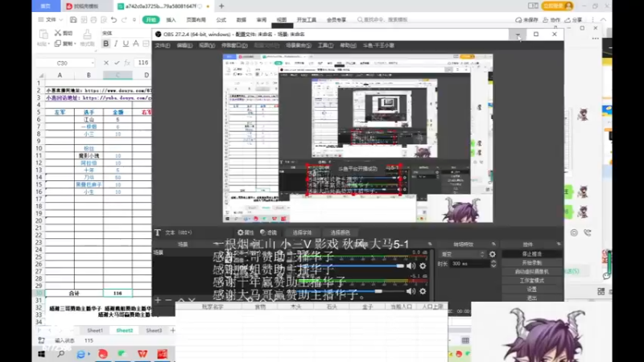This screenshot has width=644, height=362.
Task: Select the 会员专享 ribbon tab
Action: 336,19
